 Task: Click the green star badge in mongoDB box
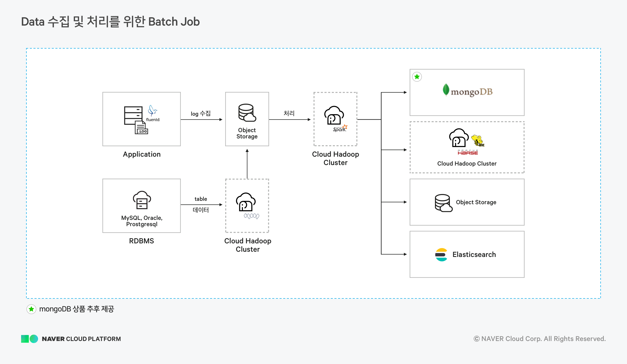(x=417, y=77)
